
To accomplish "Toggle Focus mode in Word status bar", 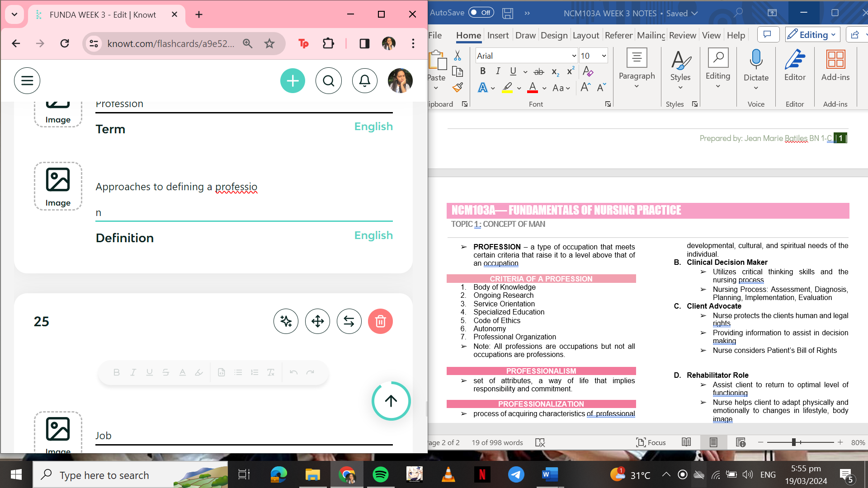I will [x=651, y=442].
